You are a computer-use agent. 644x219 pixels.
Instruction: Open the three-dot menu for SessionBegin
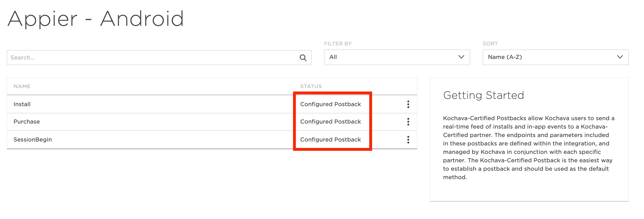(x=408, y=140)
